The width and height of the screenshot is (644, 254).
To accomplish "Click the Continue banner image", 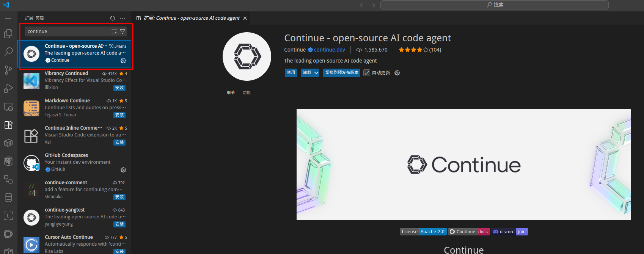I will click(x=463, y=165).
